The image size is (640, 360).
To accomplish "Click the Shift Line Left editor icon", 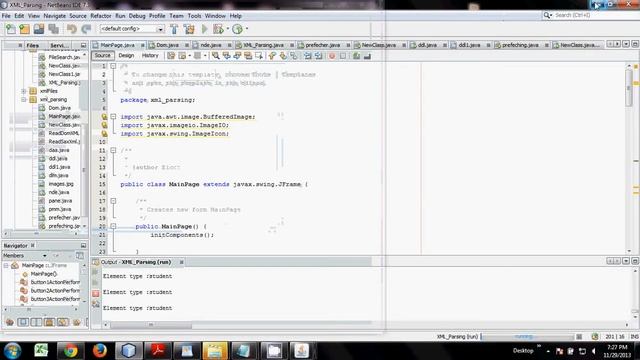I will point(307,56).
